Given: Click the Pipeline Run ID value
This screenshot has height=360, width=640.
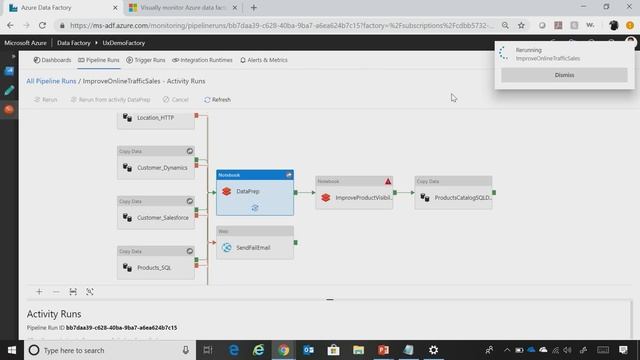Looking at the screenshot, I should [122, 328].
